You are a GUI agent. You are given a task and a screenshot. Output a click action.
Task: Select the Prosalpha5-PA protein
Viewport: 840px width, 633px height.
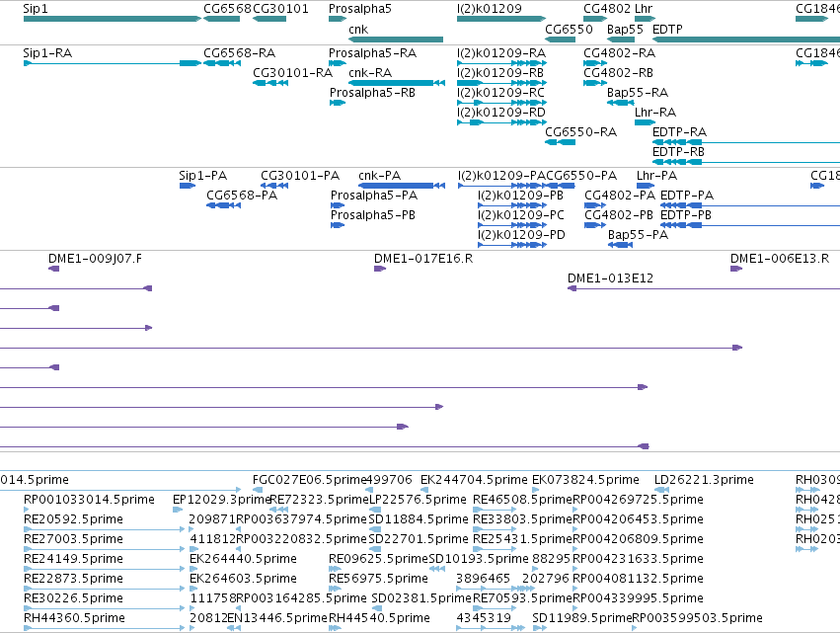pos(338,205)
